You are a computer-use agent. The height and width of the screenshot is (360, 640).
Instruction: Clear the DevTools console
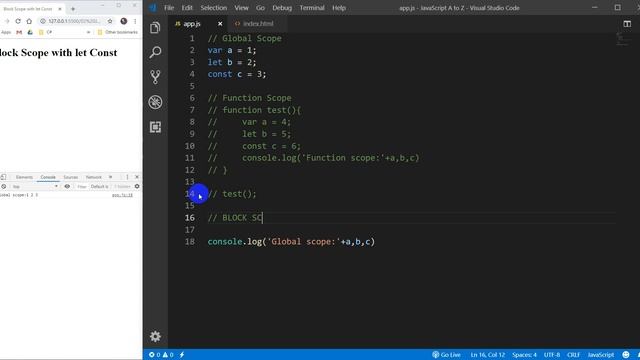(x=4, y=187)
